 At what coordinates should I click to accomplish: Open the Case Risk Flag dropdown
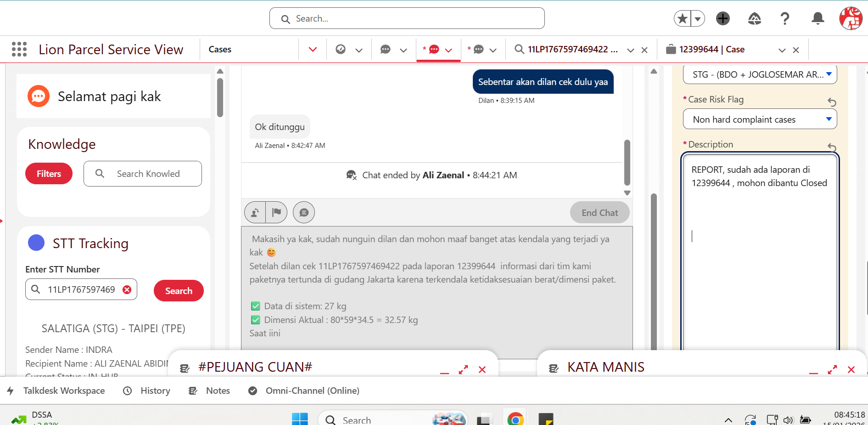(760, 119)
